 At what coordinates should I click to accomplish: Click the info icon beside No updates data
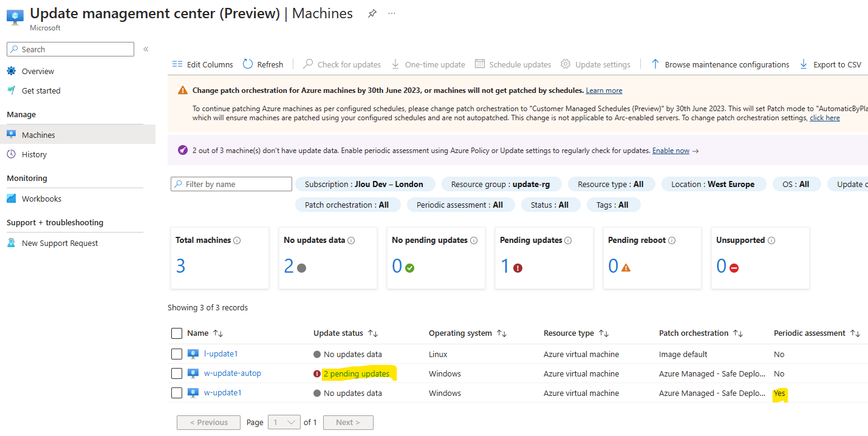[351, 240]
